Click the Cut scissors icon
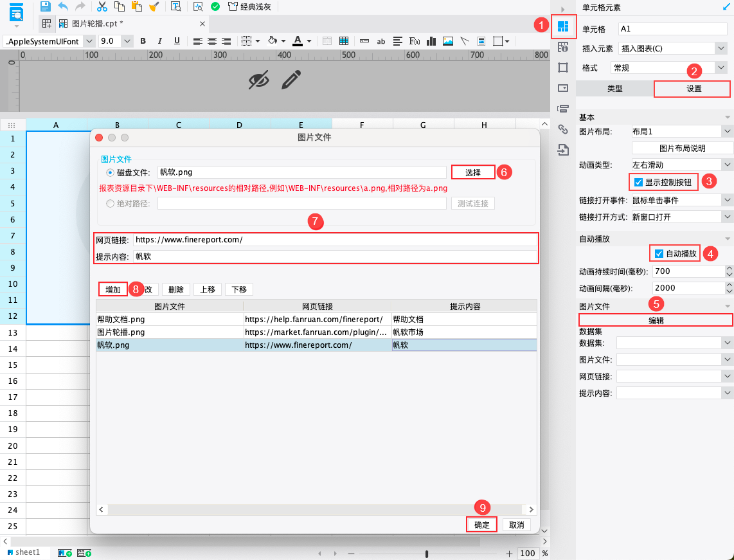734x560 pixels. tap(102, 6)
